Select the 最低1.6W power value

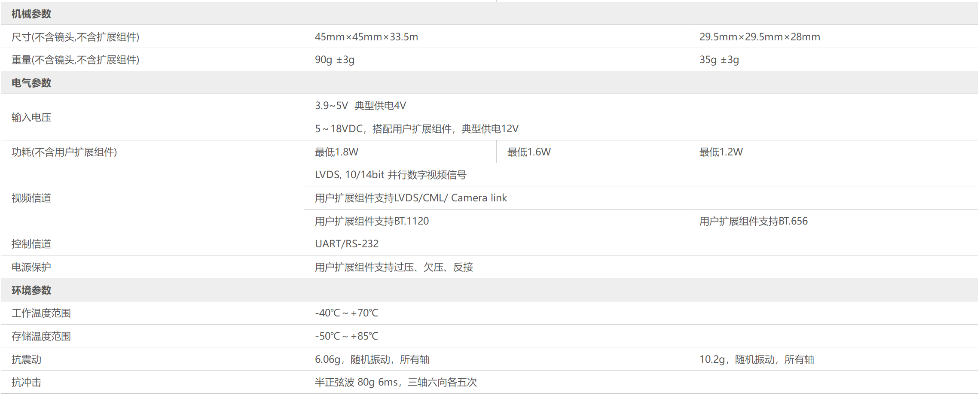[528, 152]
